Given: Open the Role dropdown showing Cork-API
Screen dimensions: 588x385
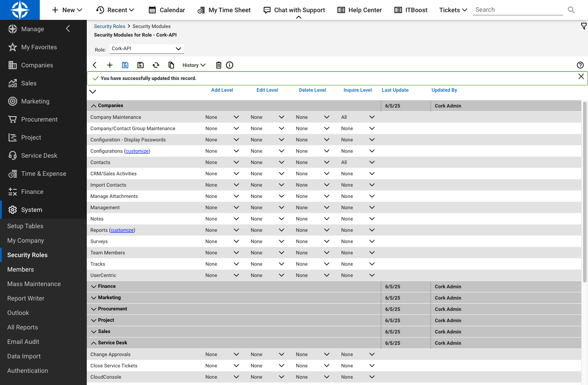Looking at the screenshot, I should (147, 48).
